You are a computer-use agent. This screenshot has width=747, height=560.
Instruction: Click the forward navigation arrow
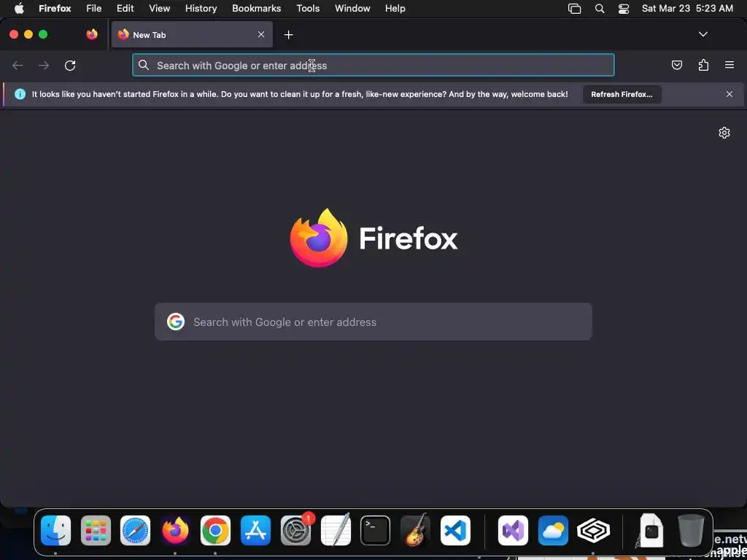point(44,65)
